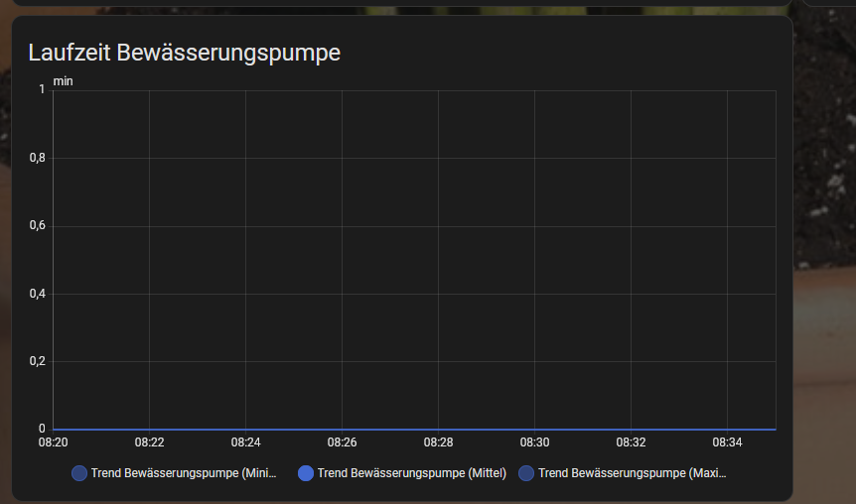The width and height of the screenshot is (856, 504).
Task: Click the 'Trend Bewässerungspumpe (Maxi...' legend label
Action: pos(632,473)
